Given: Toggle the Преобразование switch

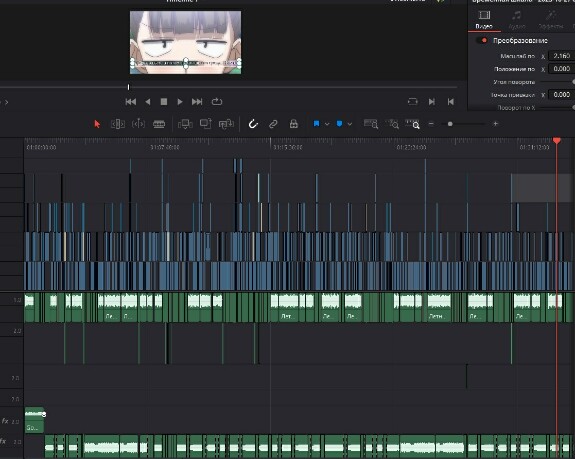Looking at the screenshot, I should 481,40.
